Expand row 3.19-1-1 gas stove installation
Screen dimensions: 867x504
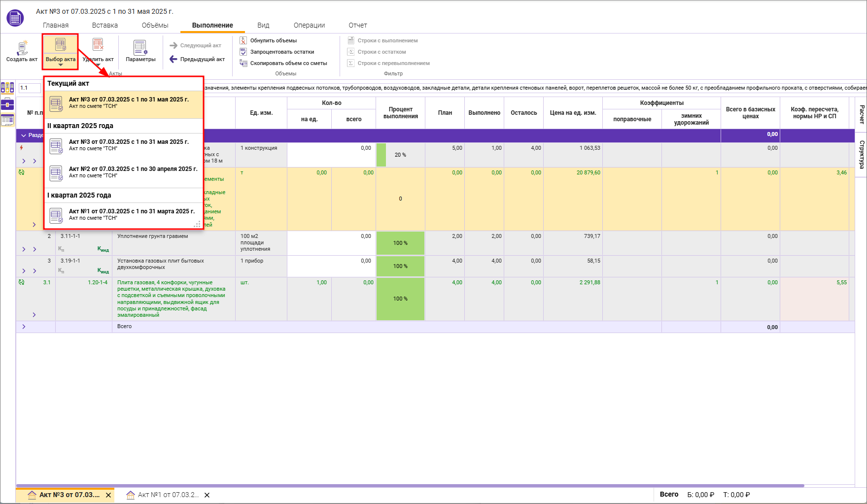pos(24,270)
